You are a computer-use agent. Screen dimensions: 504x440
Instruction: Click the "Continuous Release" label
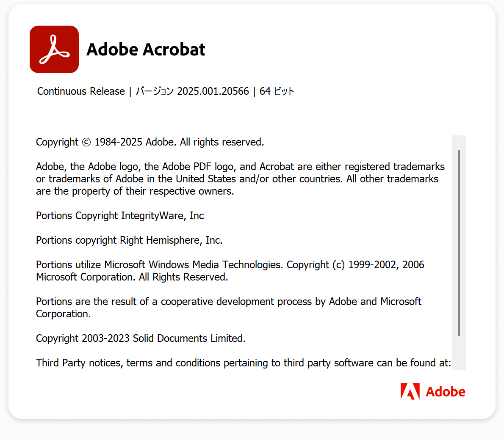click(81, 91)
